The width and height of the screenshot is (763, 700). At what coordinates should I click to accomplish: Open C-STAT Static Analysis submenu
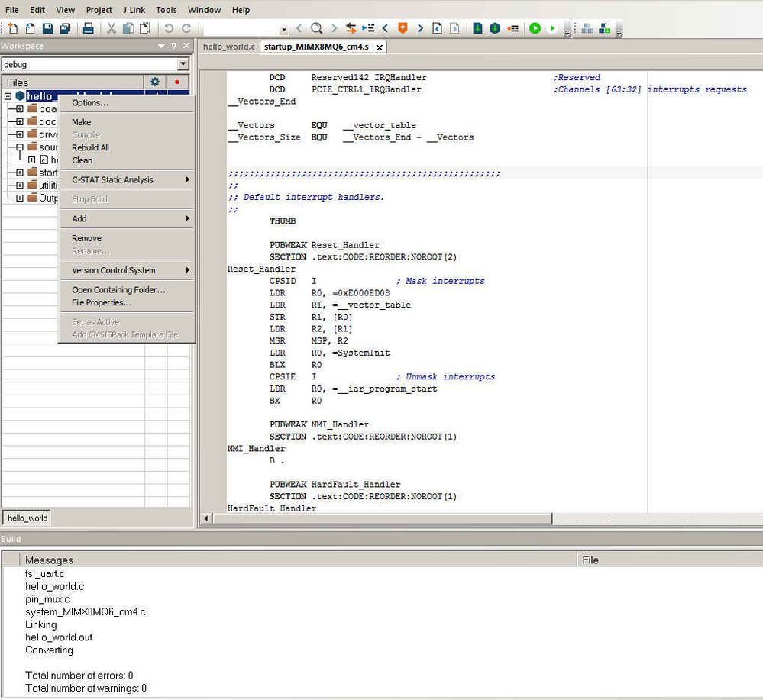[127, 180]
